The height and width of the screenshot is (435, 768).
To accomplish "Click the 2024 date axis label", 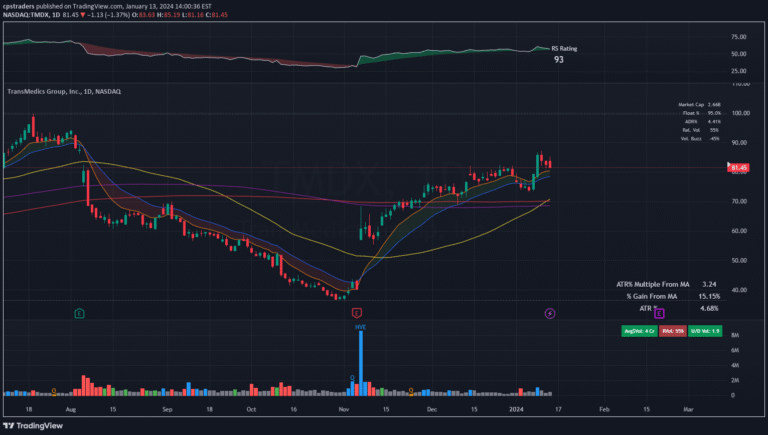I will tap(516, 410).
